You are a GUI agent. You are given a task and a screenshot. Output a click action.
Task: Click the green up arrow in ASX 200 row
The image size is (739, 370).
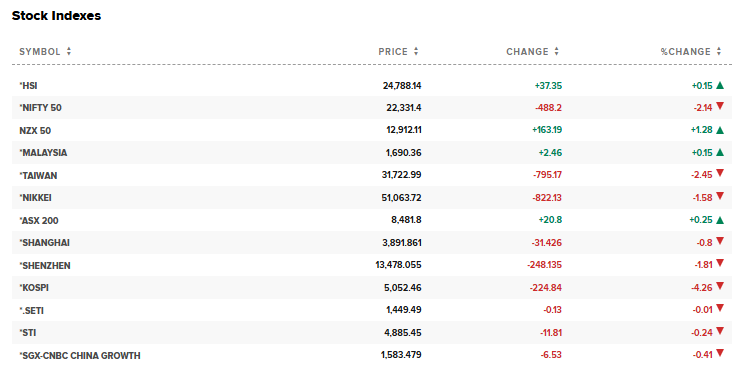point(720,220)
